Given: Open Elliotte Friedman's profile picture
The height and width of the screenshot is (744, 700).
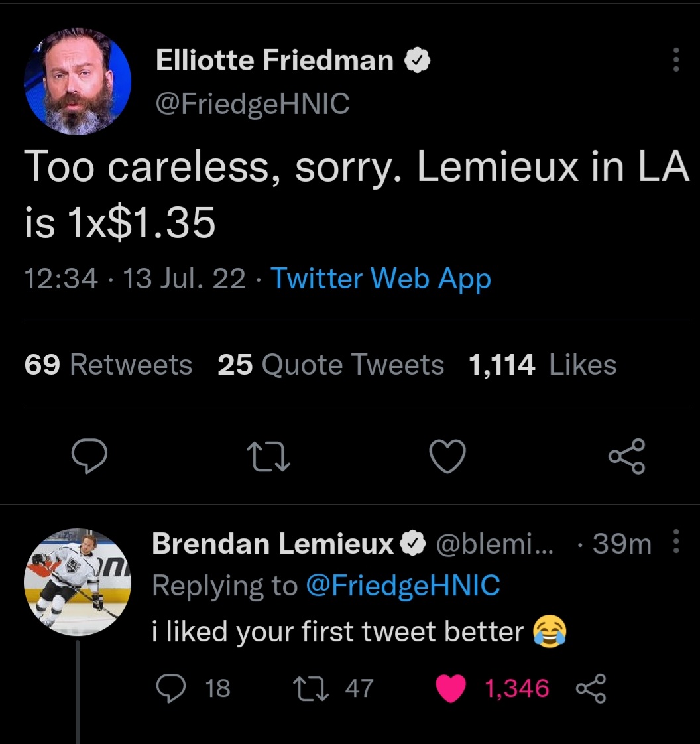Looking at the screenshot, I should (x=78, y=81).
